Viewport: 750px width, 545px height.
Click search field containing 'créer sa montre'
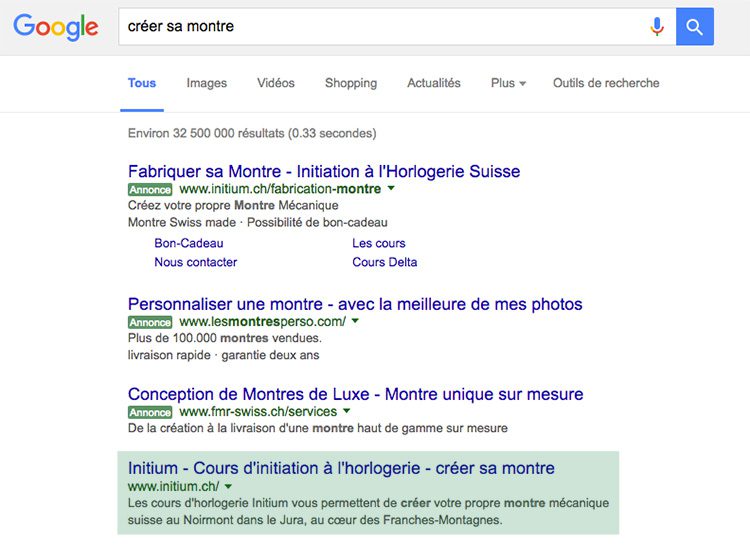coord(383,27)
